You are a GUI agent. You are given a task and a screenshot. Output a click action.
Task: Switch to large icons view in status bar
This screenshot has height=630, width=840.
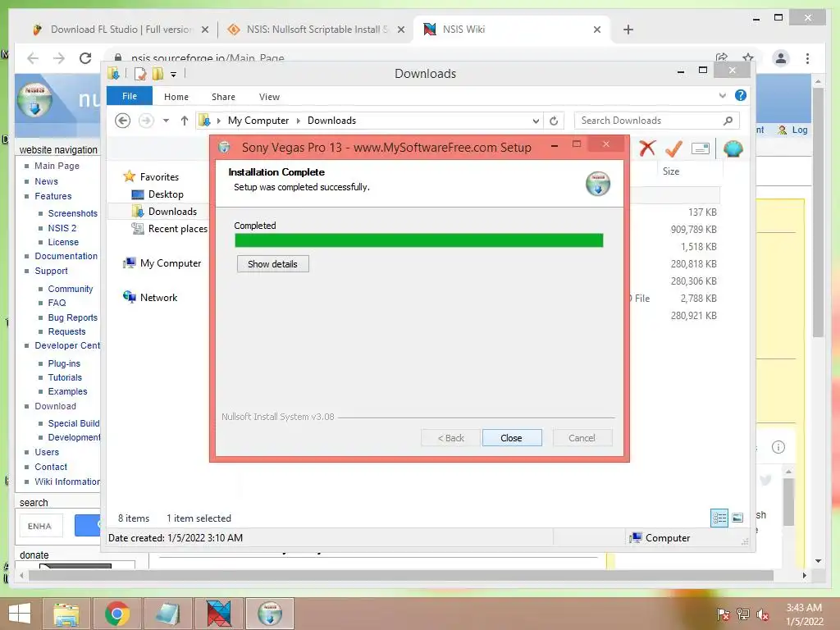coord(737,518)
